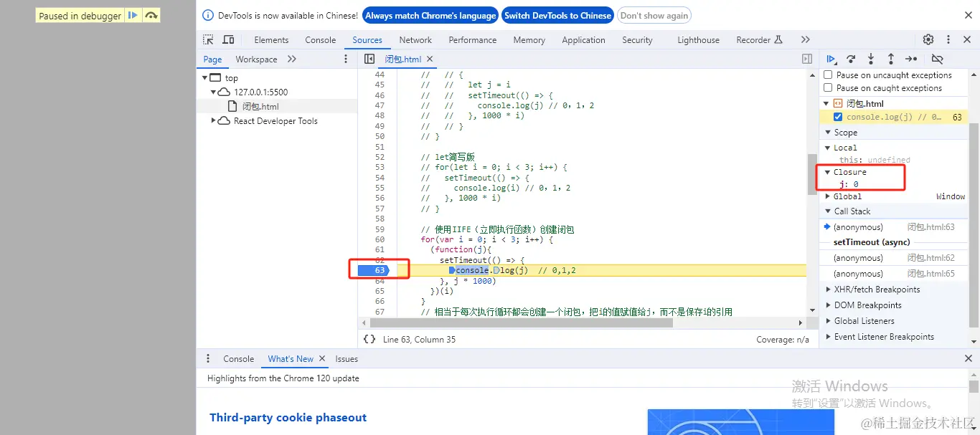Viewport: 980px width, 435px height.
Task: Open the navigator pane three-dot menu
Action: pyautogui.click(x=346, y=59)
